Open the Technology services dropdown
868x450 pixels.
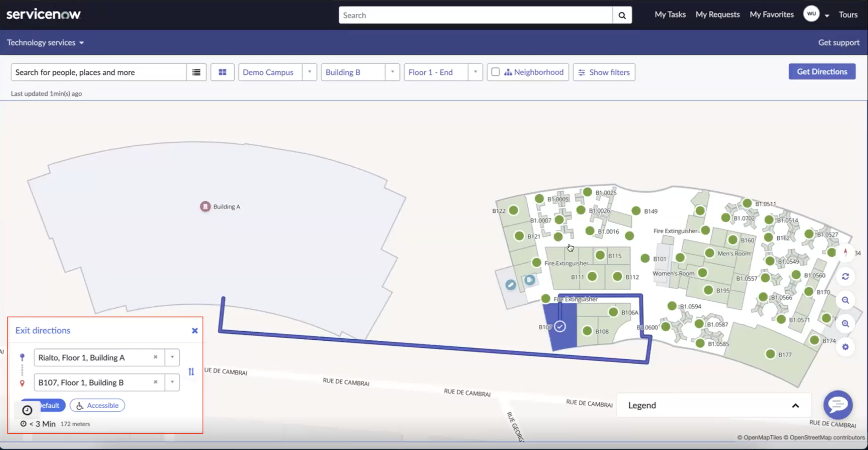click(x=45, y=43)
